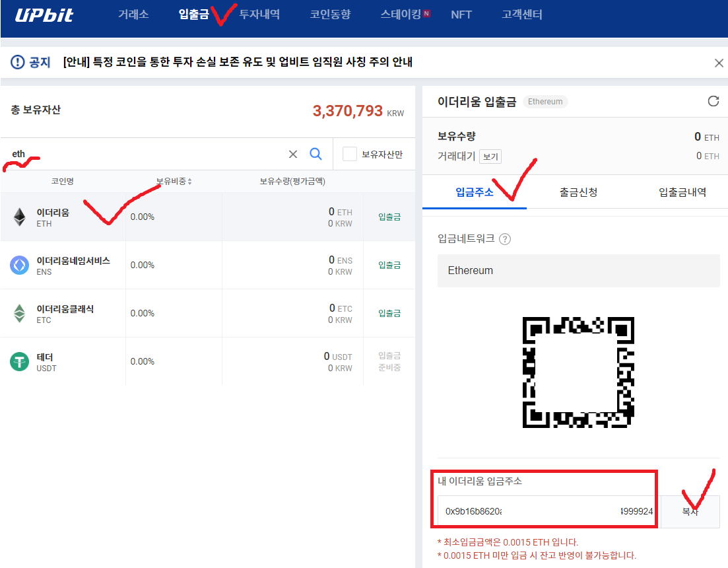Open the 투자 손실 보존 유도 주의 안내 notice
The height and width of the screenshot is (568, 728).
238,62
